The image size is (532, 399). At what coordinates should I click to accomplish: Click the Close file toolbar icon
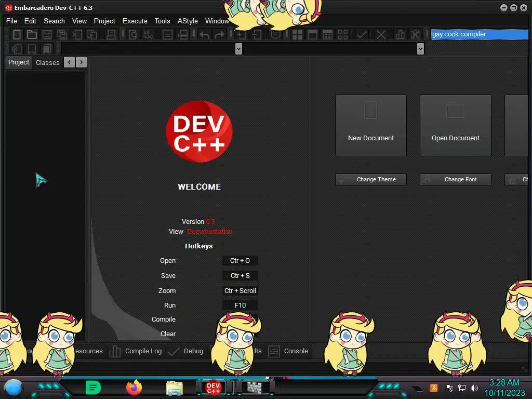pos(77,34)
